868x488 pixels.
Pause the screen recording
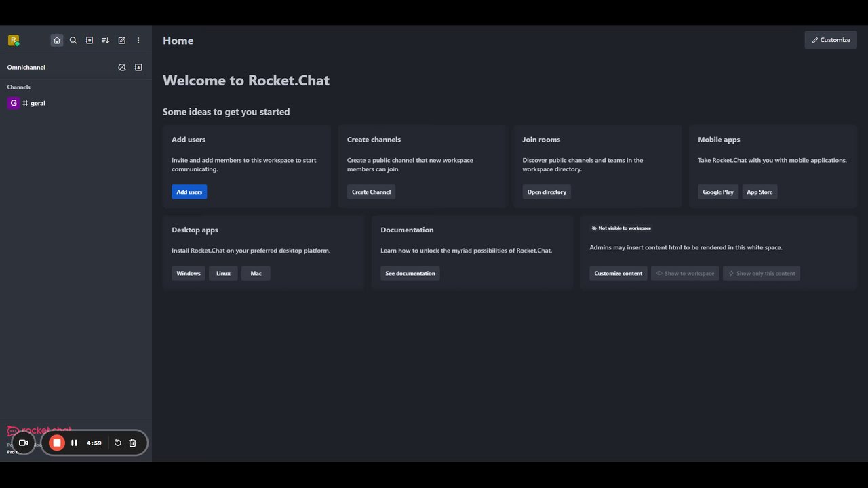(x=75, y=443)
